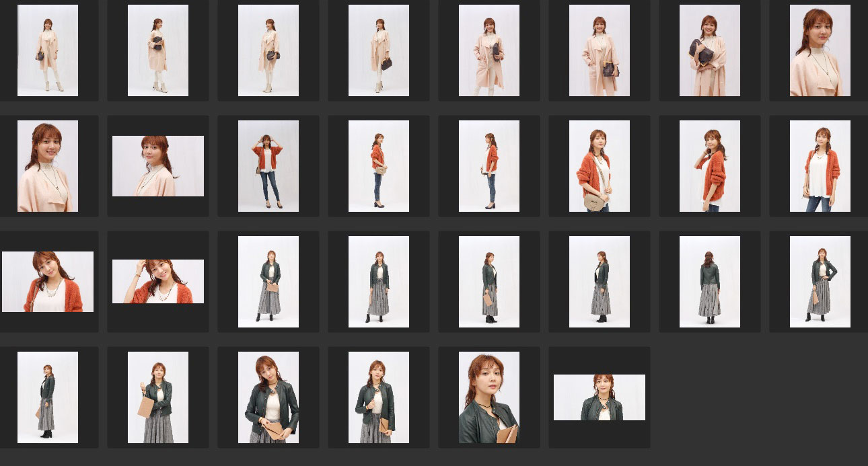Select orange cardigan photo with both hands on head
This screenshot has width=868, height=466.
tap(268, 166)
